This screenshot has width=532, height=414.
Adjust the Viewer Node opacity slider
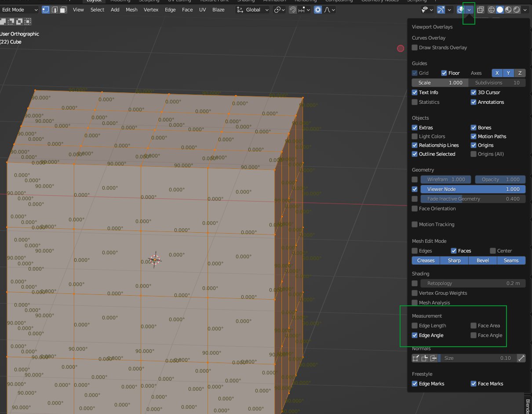point(473,189)
